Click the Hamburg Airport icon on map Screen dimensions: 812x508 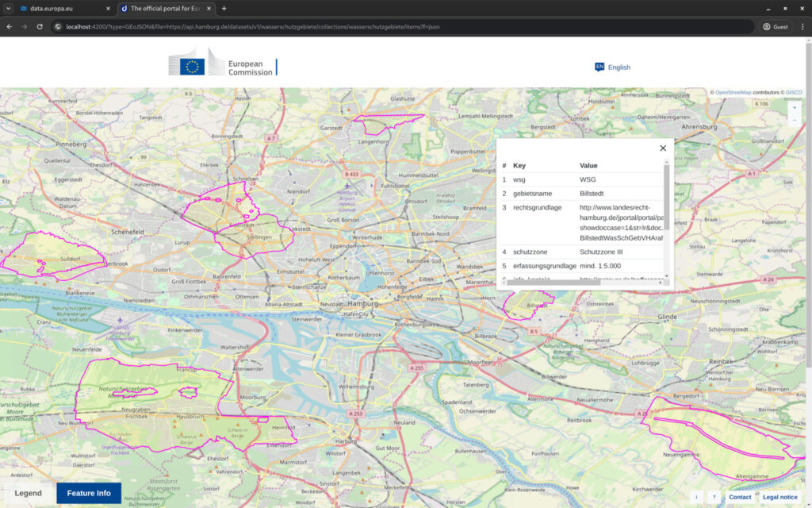coord(347,186)
